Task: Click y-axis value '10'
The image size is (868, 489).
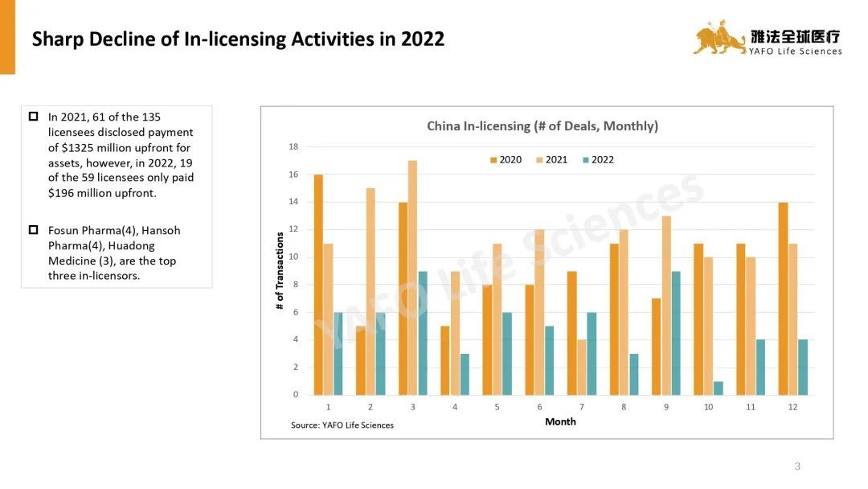Action: point(293,257)
